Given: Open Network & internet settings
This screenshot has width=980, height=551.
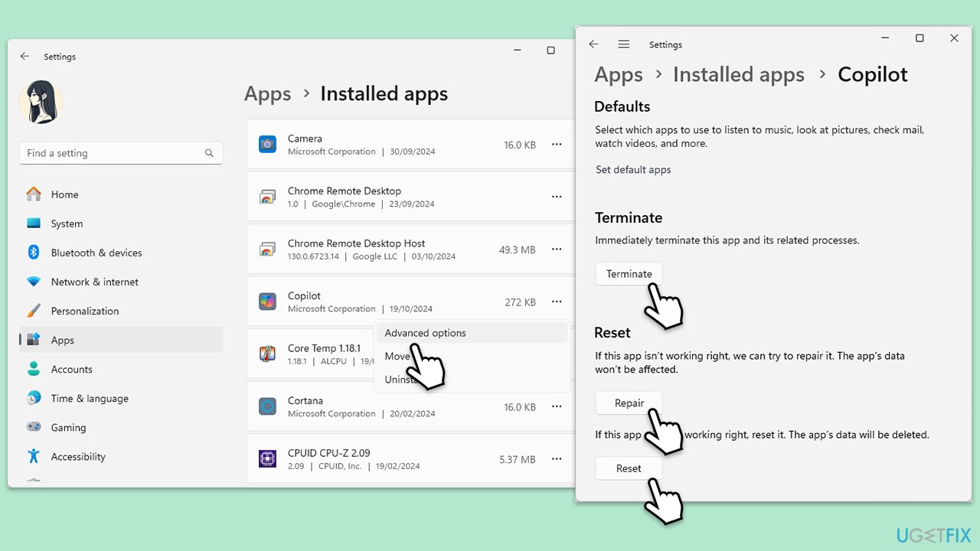Looking at the screenshot, I should coord(121,282).
